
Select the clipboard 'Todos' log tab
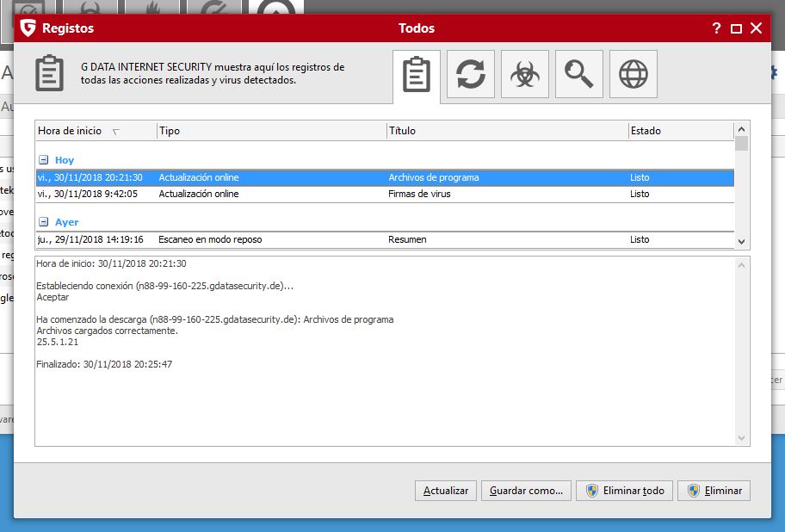point(416,75)
